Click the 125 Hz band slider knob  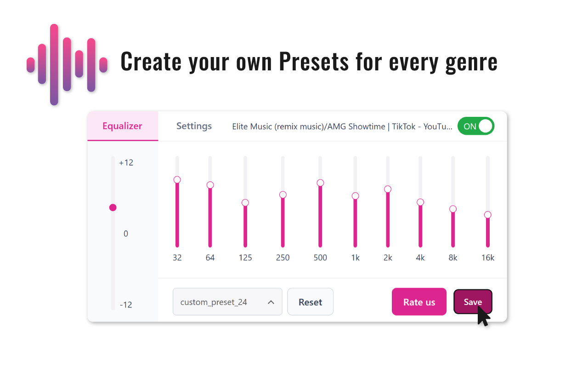click(x=245, y=203)
